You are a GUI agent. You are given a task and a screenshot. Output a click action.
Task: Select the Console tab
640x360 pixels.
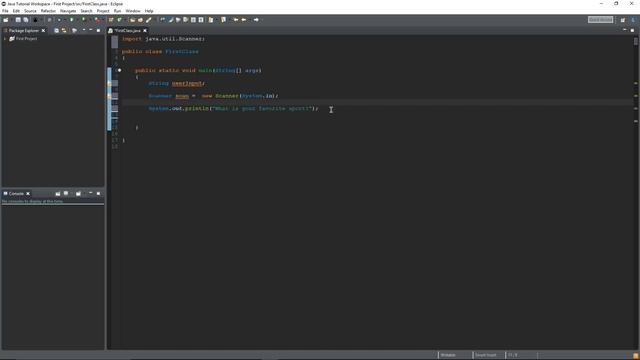(x=16, y=193)
